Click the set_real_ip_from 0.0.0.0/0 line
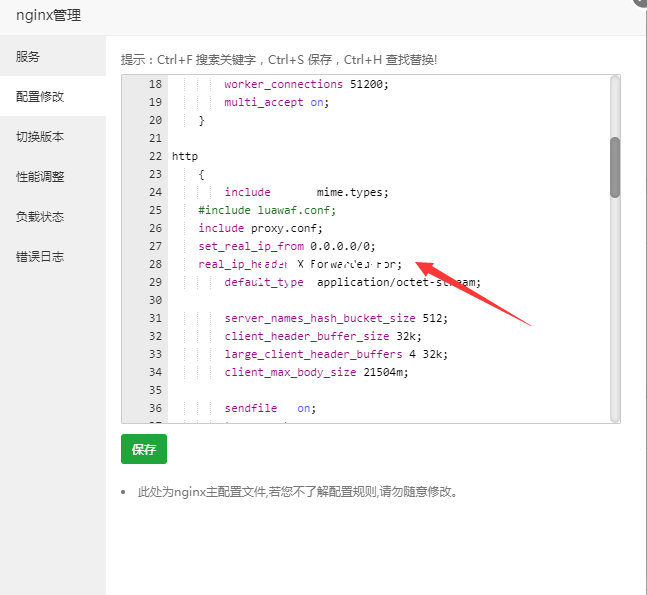This screenshot has height=595, width=647. [x=286, y=246]
